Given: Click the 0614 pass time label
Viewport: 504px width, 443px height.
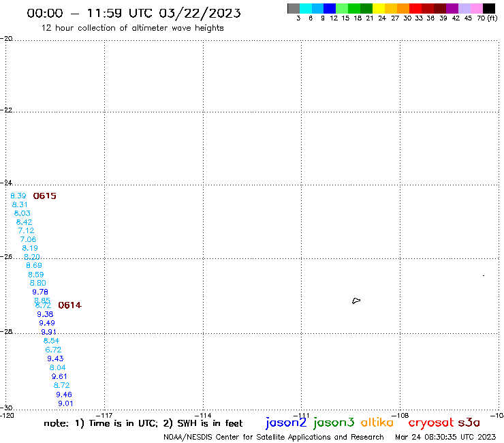Looking at the screenshot, I should point(69,305).
